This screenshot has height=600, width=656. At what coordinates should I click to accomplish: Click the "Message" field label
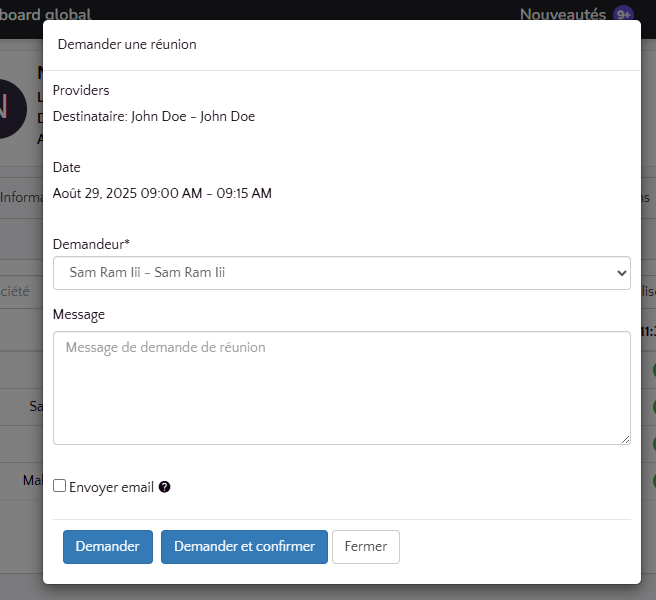tap(78, 314)
